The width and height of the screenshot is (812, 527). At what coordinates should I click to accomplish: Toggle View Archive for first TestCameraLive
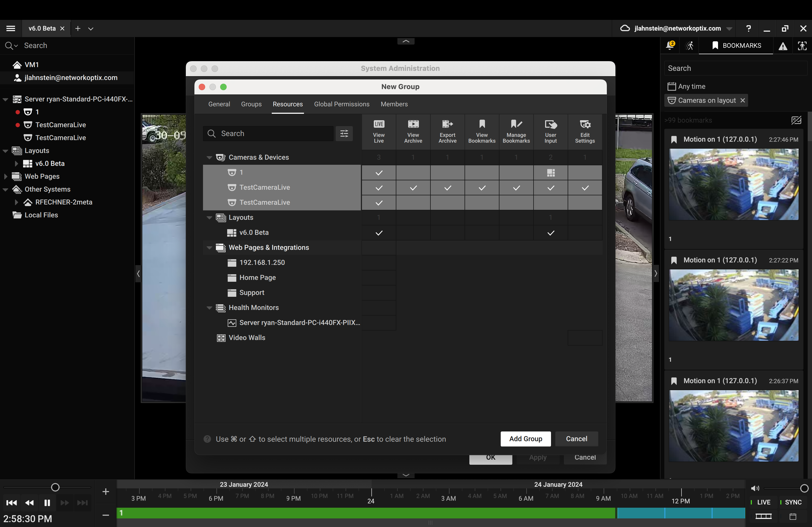click(413, 188)
